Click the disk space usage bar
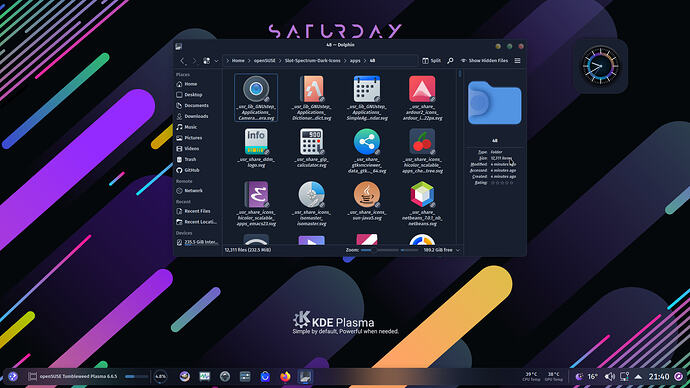The width and height of the screenshot is (690, 388). 410,250
